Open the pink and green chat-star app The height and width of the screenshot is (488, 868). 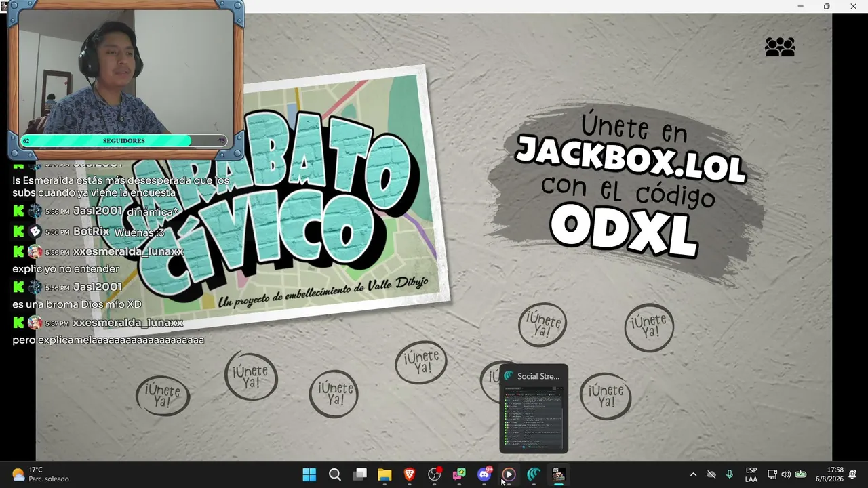point(459,474)
